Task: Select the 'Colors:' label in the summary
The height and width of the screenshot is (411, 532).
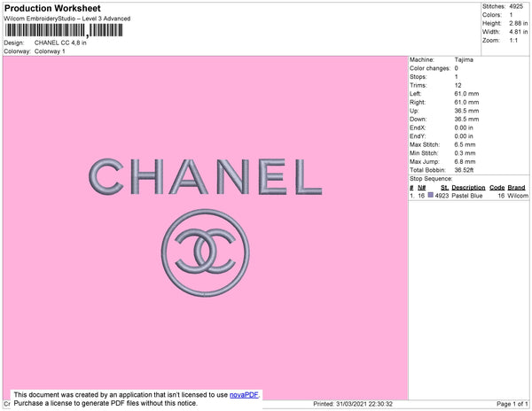Action: [492, 15]
